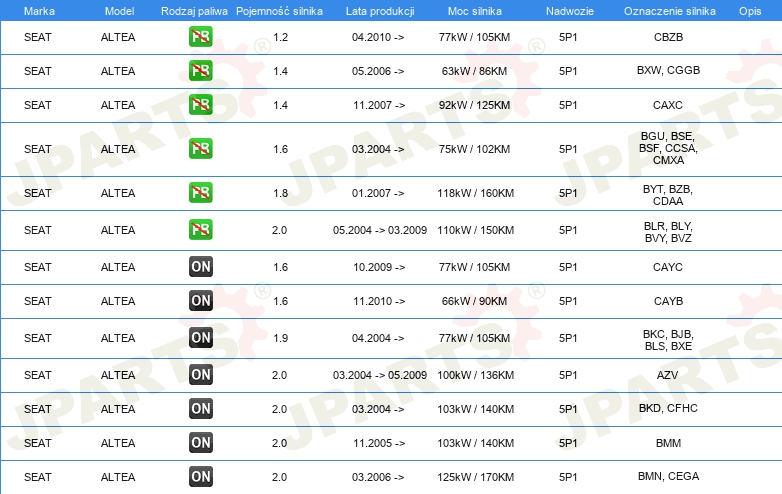Click the engine capacity 1.9 cell
The width and height of the screenshot is (782, 494).
[x=280, y=338]
